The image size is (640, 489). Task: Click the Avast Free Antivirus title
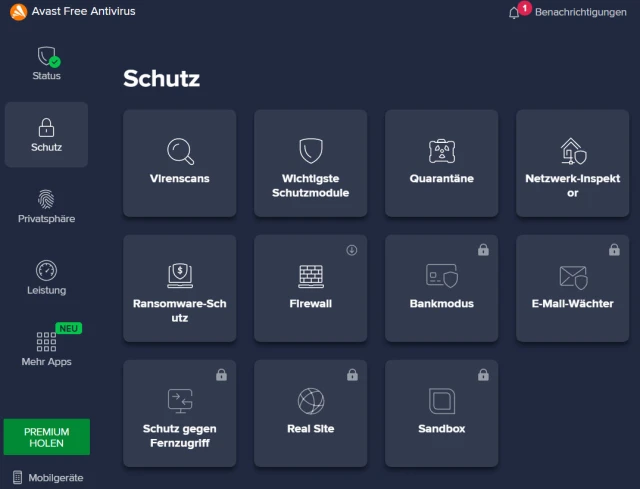pyautogui.click(x=84, y=11)
